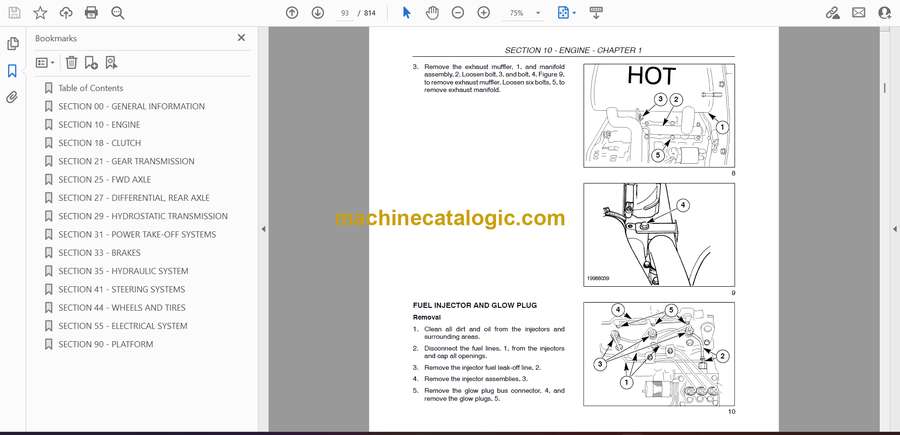Open the Table of Contents bookmark
This screenshot has height=435, width=900.
91,88
